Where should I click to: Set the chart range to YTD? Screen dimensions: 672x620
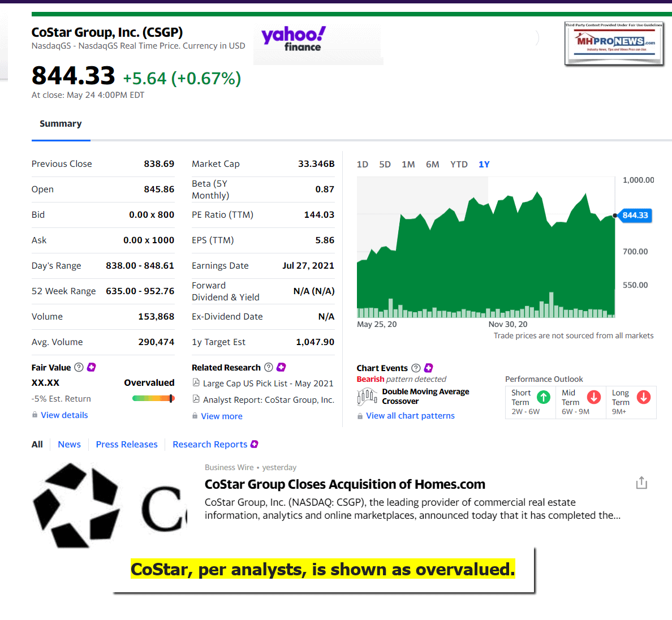pyautogui.click(x=459, y=165)
